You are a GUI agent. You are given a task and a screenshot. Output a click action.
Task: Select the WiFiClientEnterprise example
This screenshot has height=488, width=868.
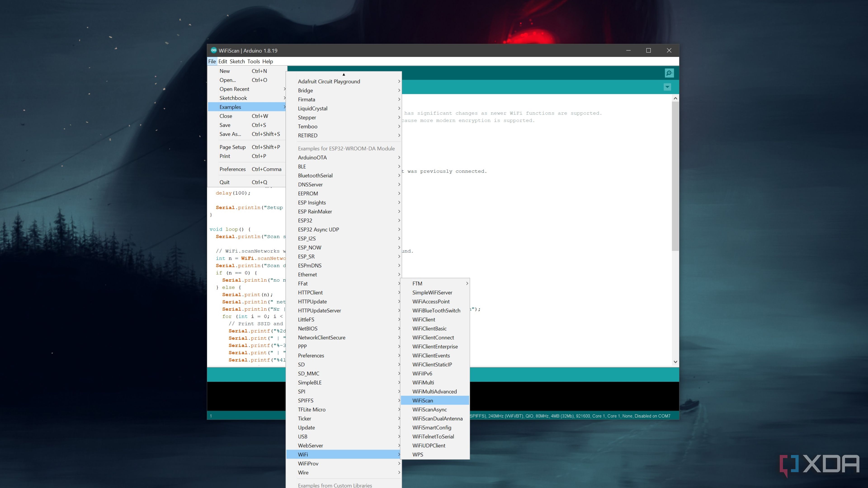pyautogui.click(x=435, y=347)
